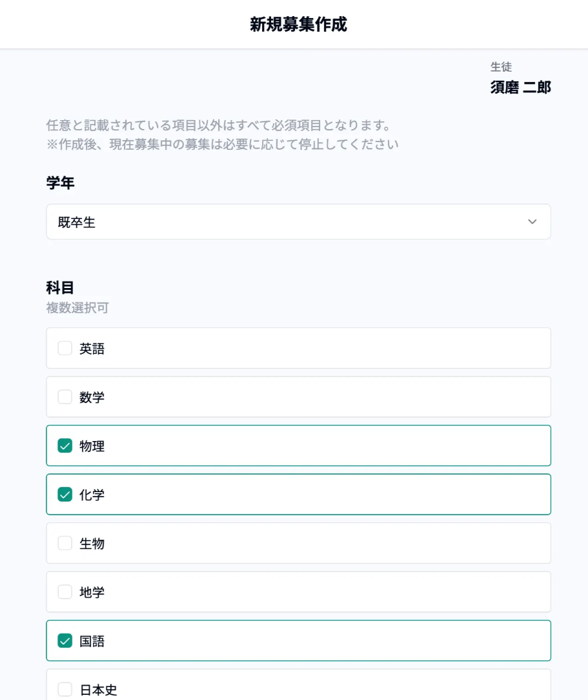The height and width of the screenshot is (700, 588).
Task: Untick the 国語 checkbox
Action: click(x=65, y=641)
